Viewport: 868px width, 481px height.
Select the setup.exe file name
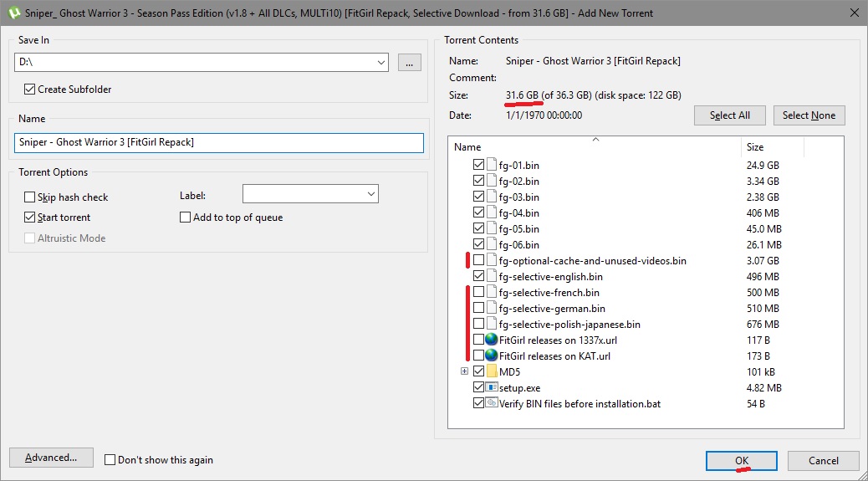point(520,388)
